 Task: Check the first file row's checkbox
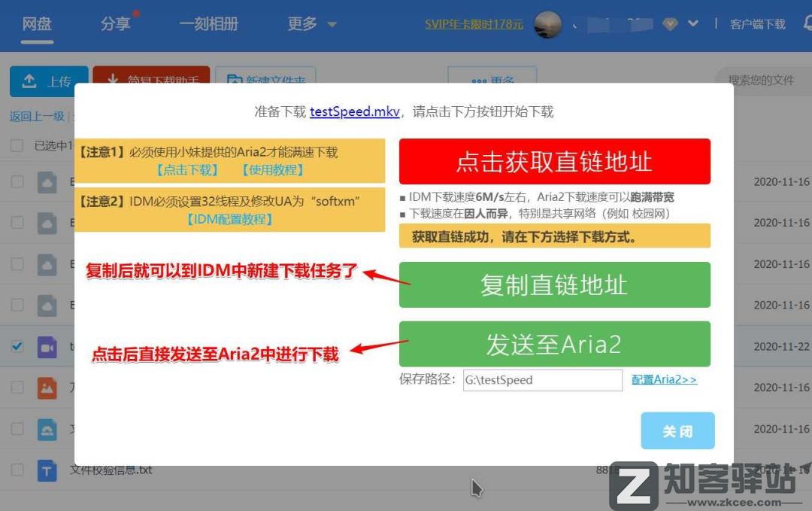pos(17,181)
